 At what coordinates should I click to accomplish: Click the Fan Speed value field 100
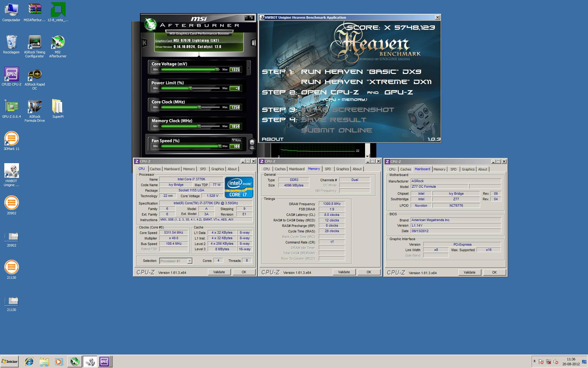pyautogui.click(x=235, y=146)
